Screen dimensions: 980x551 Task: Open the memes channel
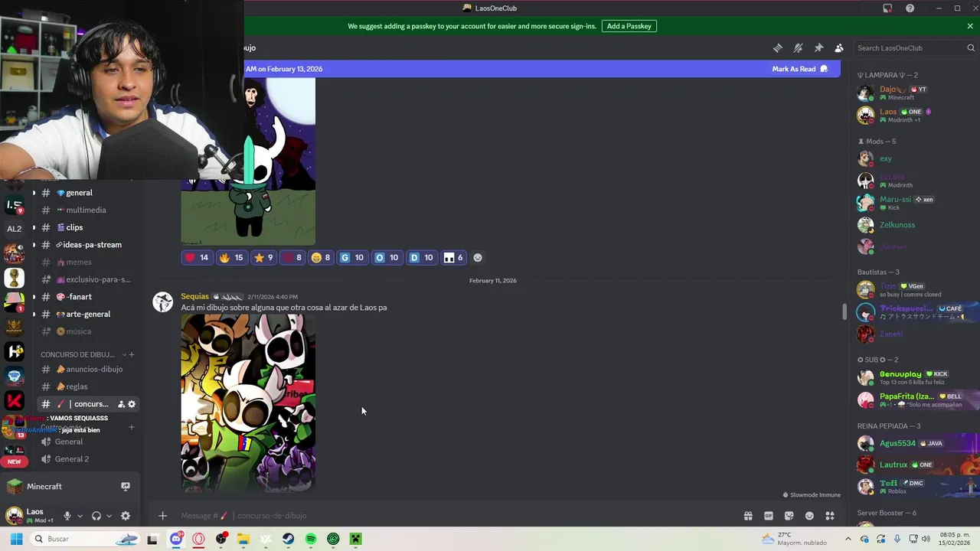[x=79, y=262]
